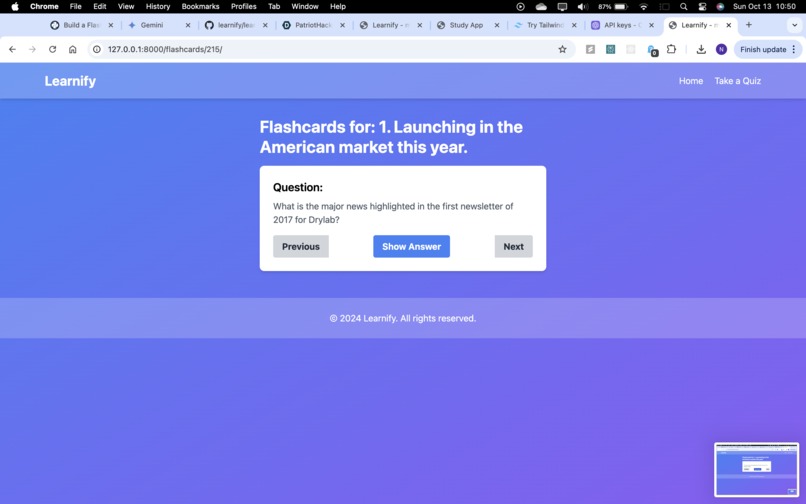Viewport: 806px width, 504px height.
Task: Click the screen mirroring display icon
Action: 562,7
